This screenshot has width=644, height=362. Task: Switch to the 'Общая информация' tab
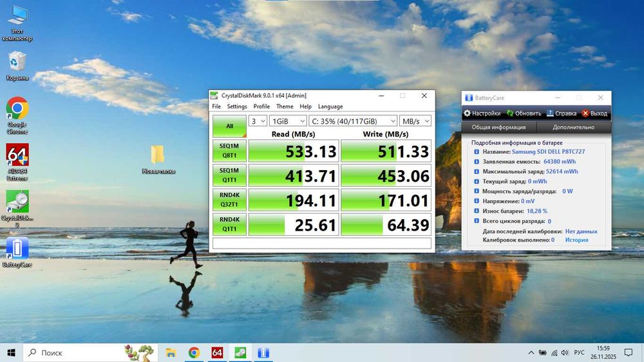[498, 128]
